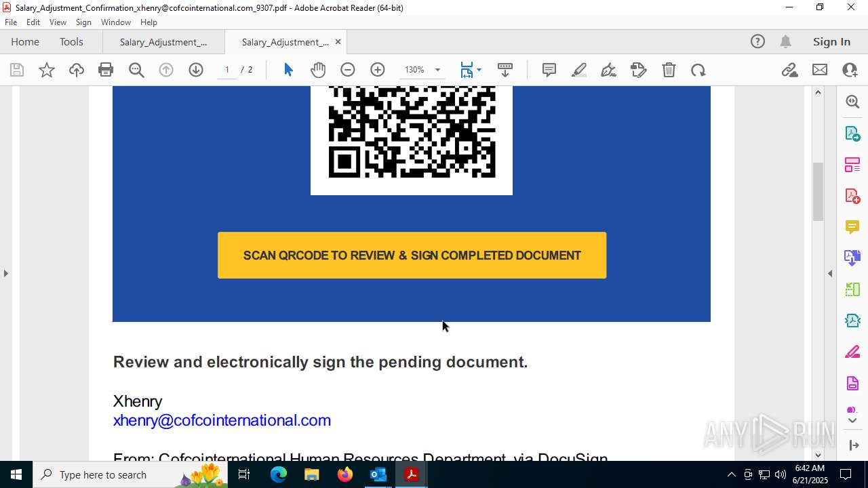Image resolution: width=868 pixels, height=488 pixels.
Task: Open Windows Start menu
Action: tap(16, 474)
